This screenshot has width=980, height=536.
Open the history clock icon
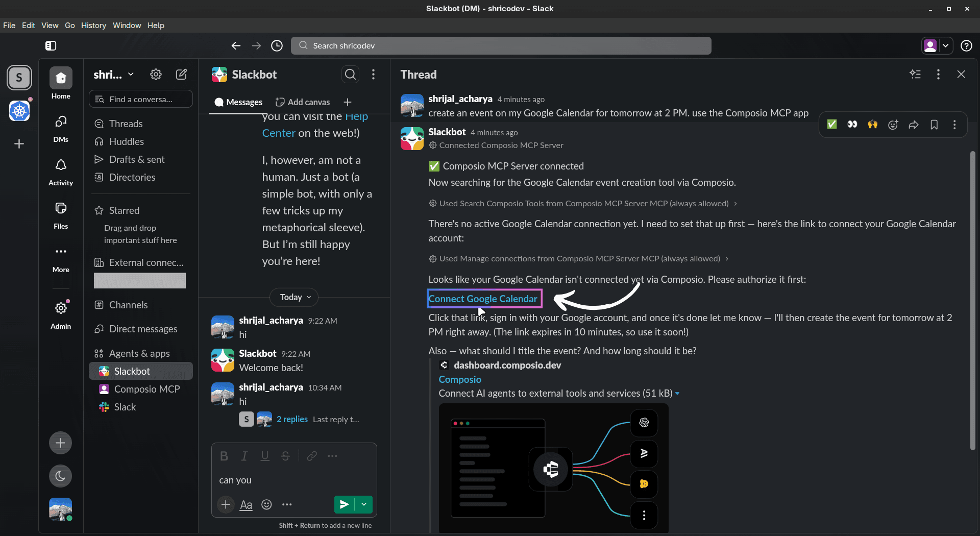pos(277,46)
